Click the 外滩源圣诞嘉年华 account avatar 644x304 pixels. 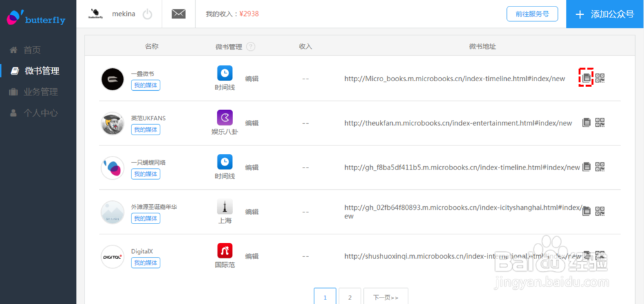pyautogui.click(x=112, y=212)
